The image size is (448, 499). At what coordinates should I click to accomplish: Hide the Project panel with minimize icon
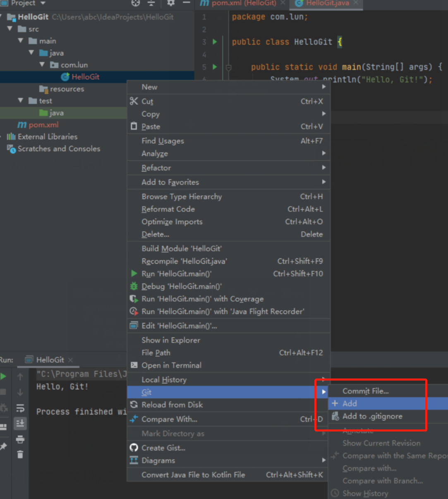pyautogui.click(x=187, y=3)
